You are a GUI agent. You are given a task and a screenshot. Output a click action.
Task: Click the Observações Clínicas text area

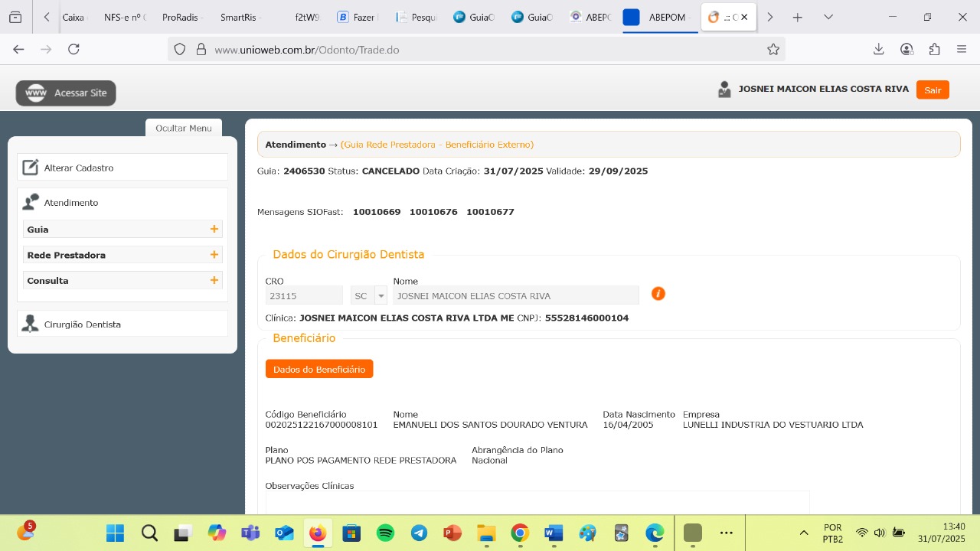536,502
